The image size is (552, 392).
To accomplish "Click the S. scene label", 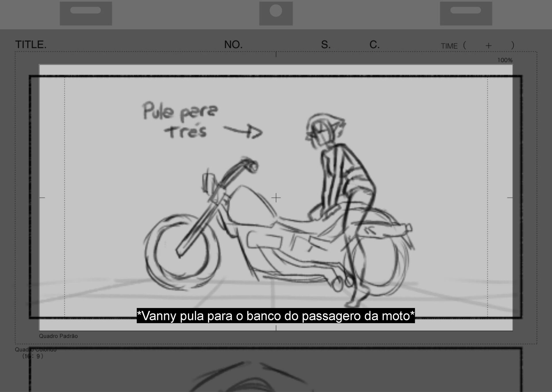I will pos(326,45).
